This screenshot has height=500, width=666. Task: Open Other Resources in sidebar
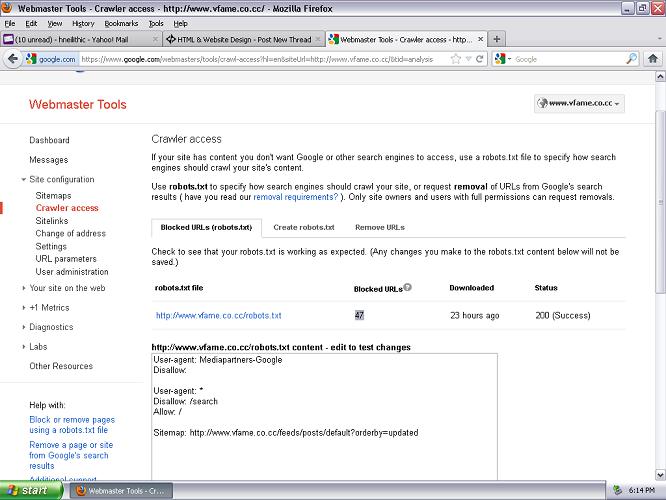[61, 366]
